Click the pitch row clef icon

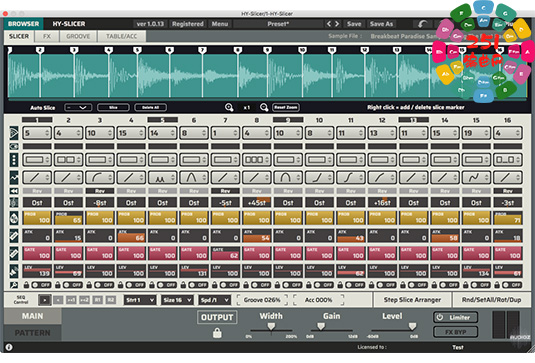point(14,203)
